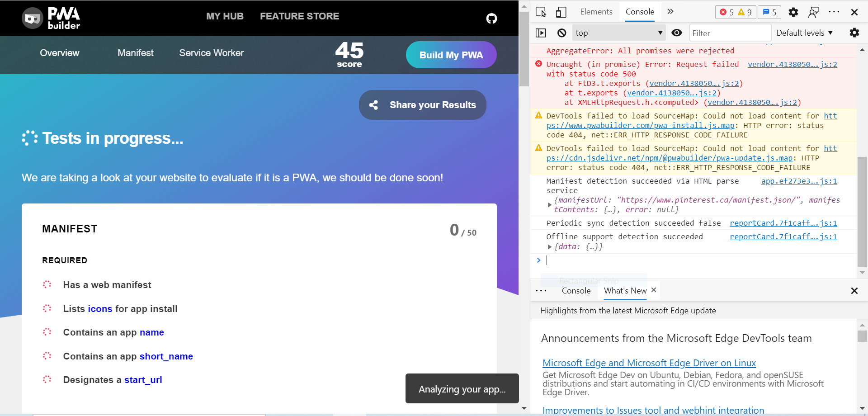Click the Build My PWA button
The image size is (868, 416).
point(451,55)
